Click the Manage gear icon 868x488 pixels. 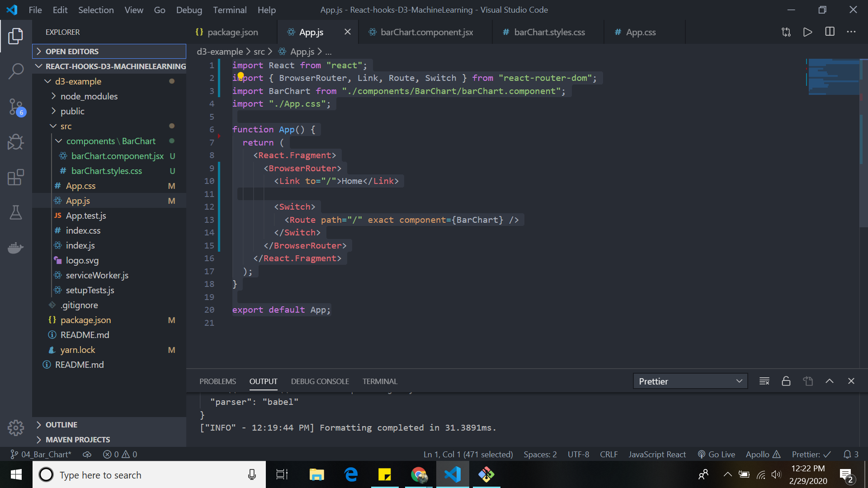coord(16,427)
